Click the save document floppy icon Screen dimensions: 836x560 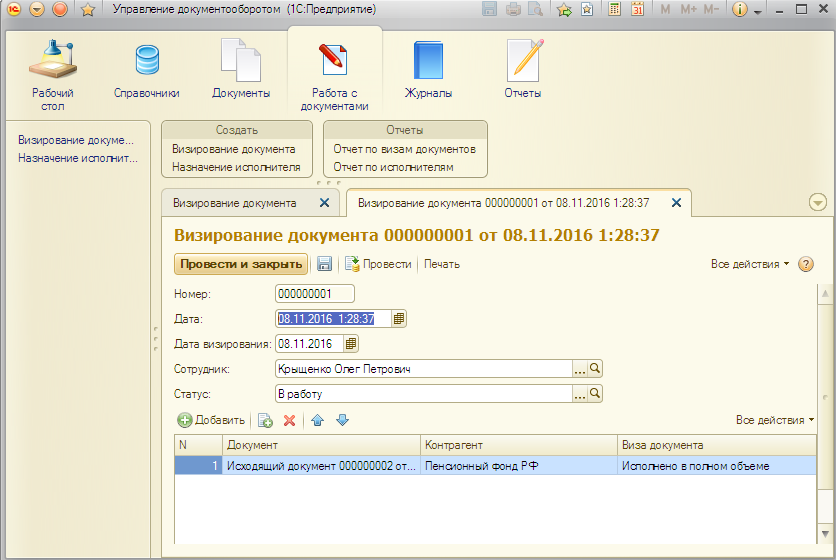(324, 264)
